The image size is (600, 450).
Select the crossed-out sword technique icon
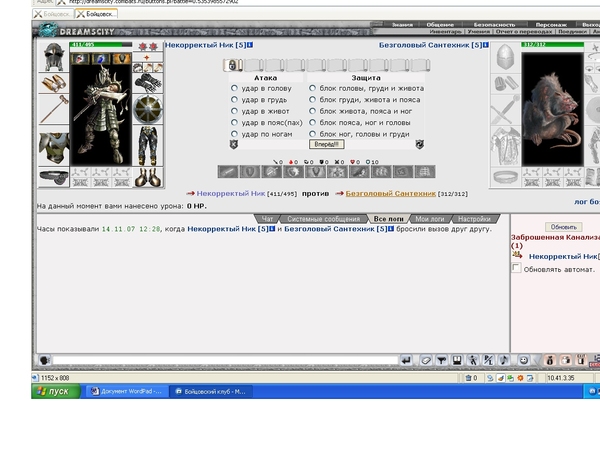point(271,172)
